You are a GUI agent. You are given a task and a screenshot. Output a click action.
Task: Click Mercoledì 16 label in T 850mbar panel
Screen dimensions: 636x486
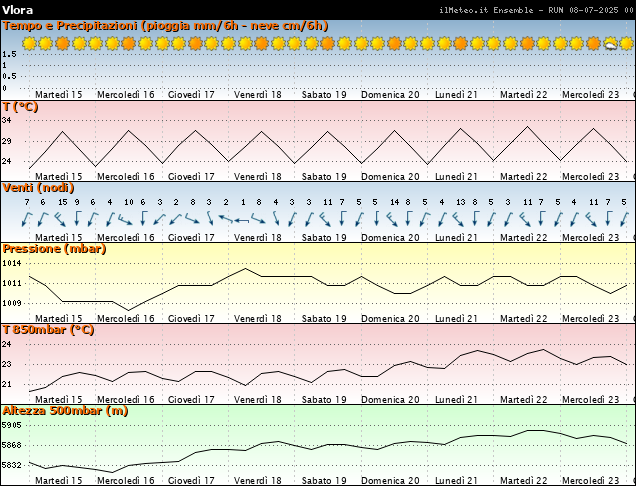tap(126, 400)
